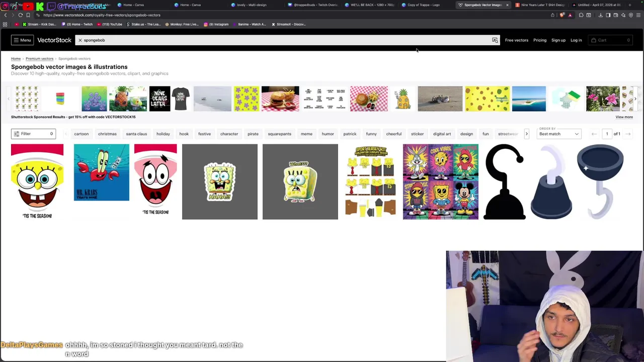Go to previous results page arrow
The image size is (644, 362).
pos(594,134)
